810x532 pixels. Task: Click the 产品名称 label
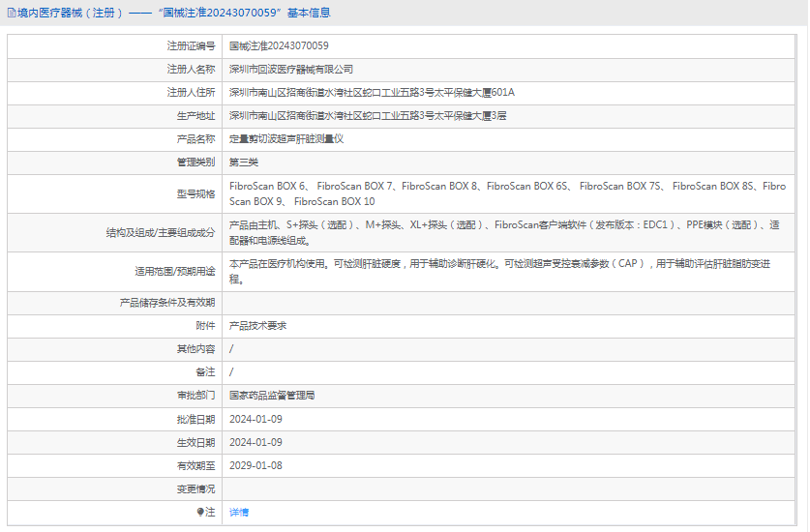coord(195,139)
